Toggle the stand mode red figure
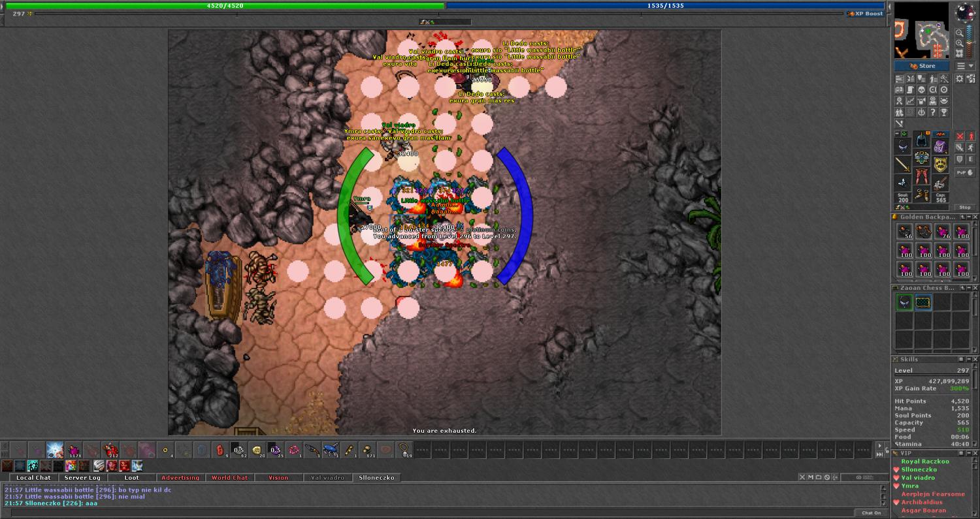This screenshot has width=980, height=519. pos(970,136)
